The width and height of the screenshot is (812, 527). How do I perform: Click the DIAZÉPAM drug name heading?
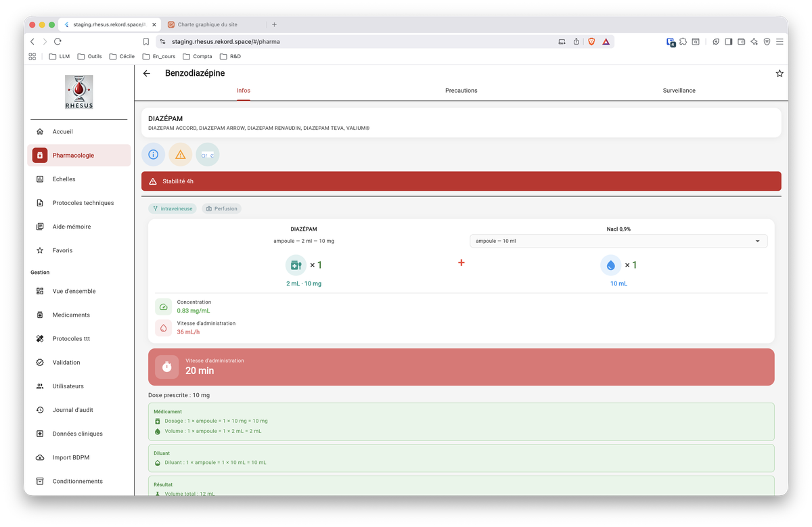tap(165, 118)
